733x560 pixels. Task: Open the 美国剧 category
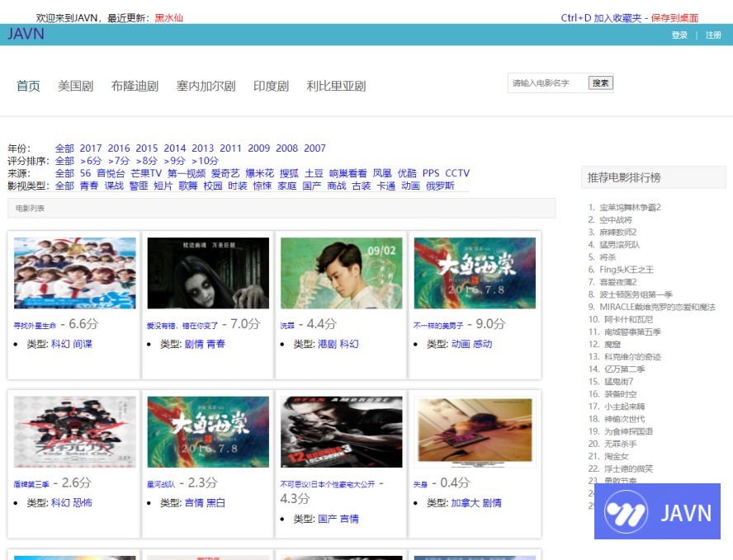coord(75,86)
